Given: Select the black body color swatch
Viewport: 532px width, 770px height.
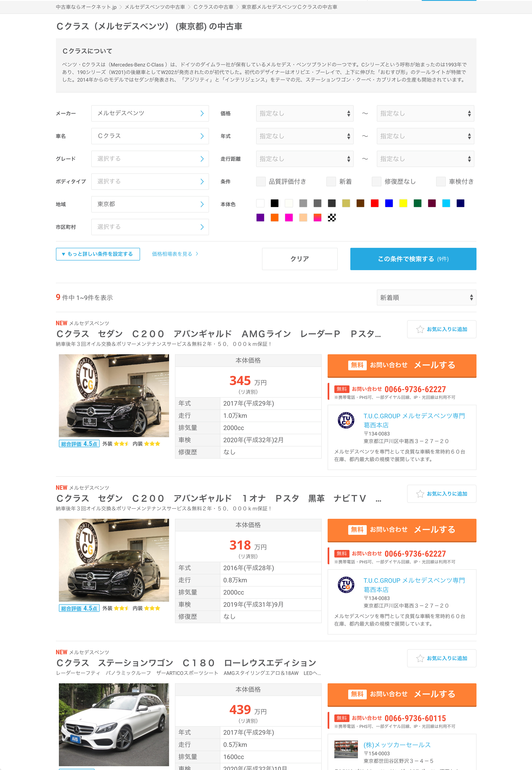Looking at the screenshot, I should click(x=274, y=203).
